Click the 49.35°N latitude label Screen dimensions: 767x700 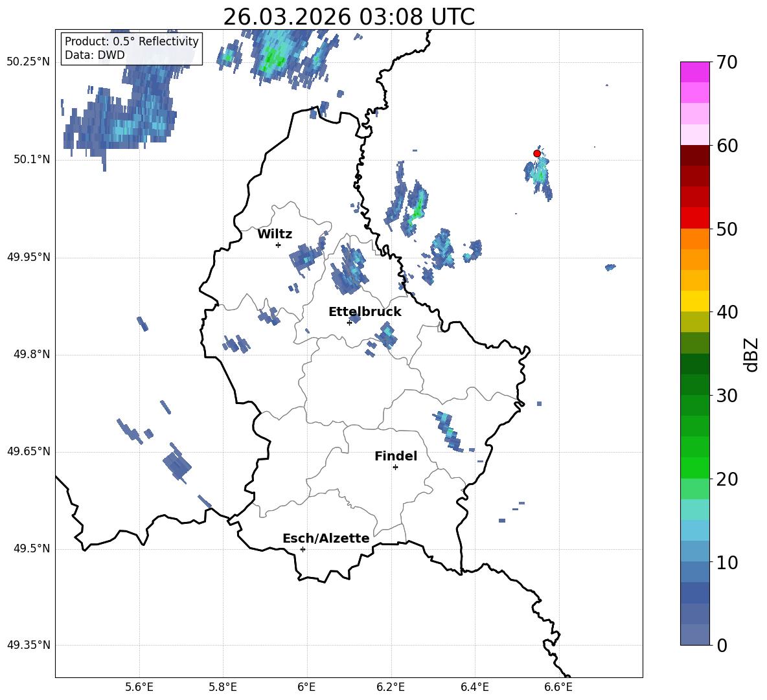29,645
